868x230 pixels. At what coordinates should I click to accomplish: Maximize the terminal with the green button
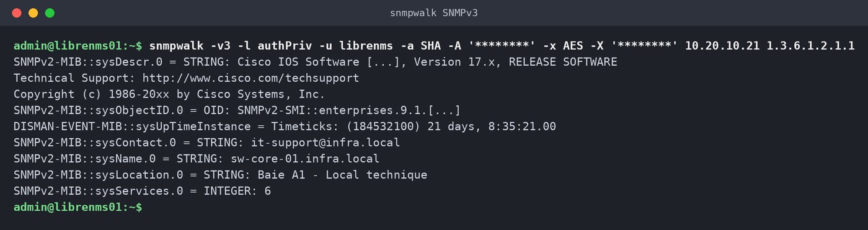coord(50,13)
